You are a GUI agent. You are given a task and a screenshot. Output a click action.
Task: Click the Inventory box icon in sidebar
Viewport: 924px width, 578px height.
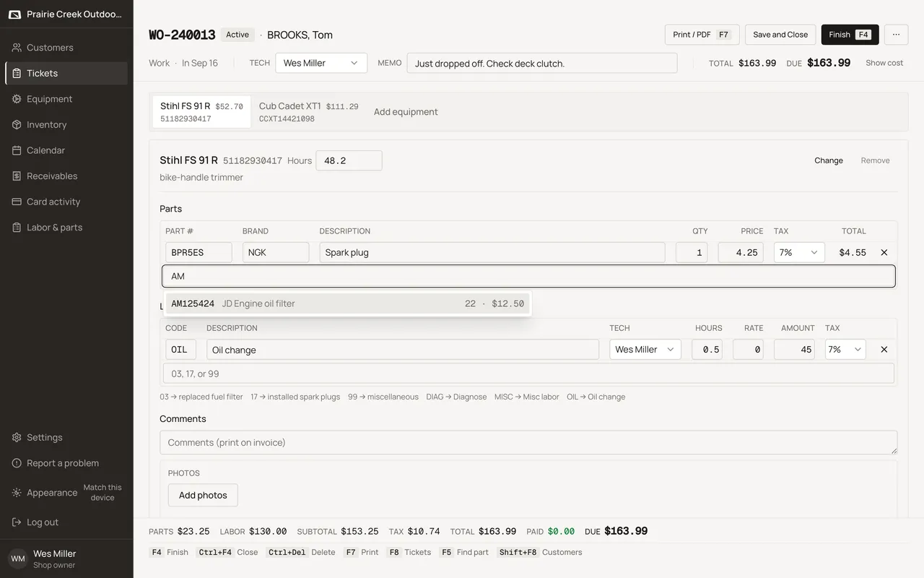[x=17, y=124]
